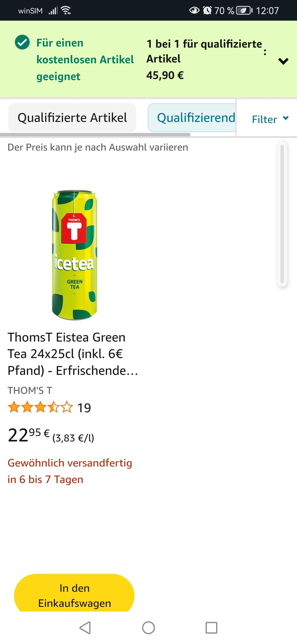Tap the green checkmark eligibility icon
The width and height of the screenshot is (297, 644).
(22, 42)
